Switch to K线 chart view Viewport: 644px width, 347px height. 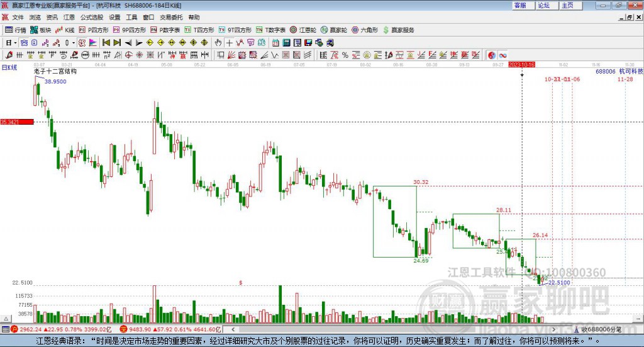[x=65, y=30]
